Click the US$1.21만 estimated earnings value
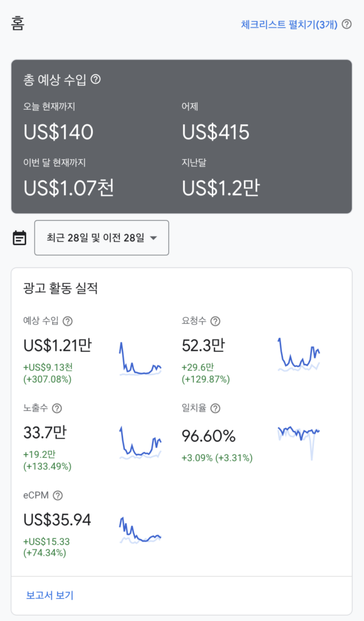364x621 pixels. 58,346
